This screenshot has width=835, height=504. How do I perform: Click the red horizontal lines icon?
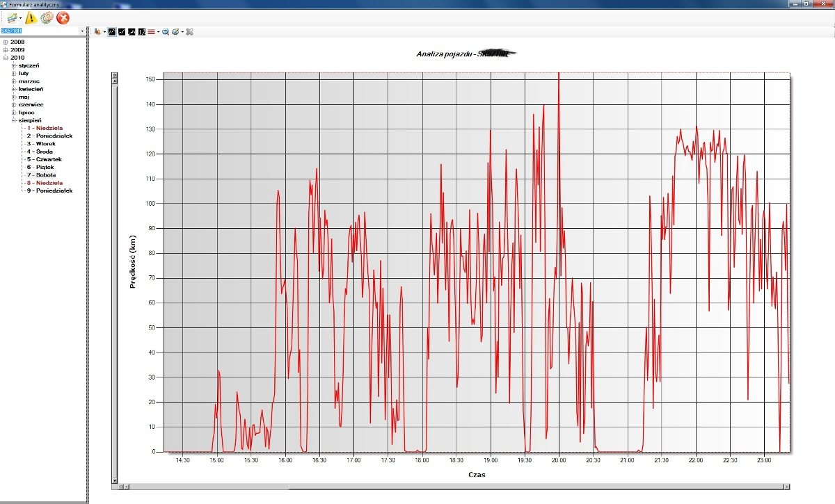tap(151, 31)
